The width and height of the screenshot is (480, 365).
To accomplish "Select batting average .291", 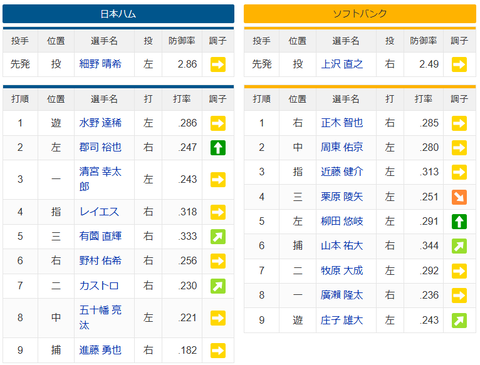I will tap(430, 221).
